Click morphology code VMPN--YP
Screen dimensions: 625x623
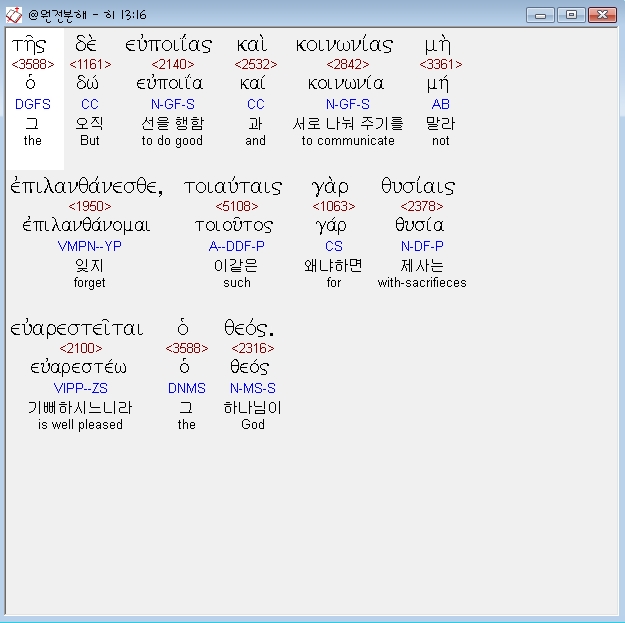[90, 246]
